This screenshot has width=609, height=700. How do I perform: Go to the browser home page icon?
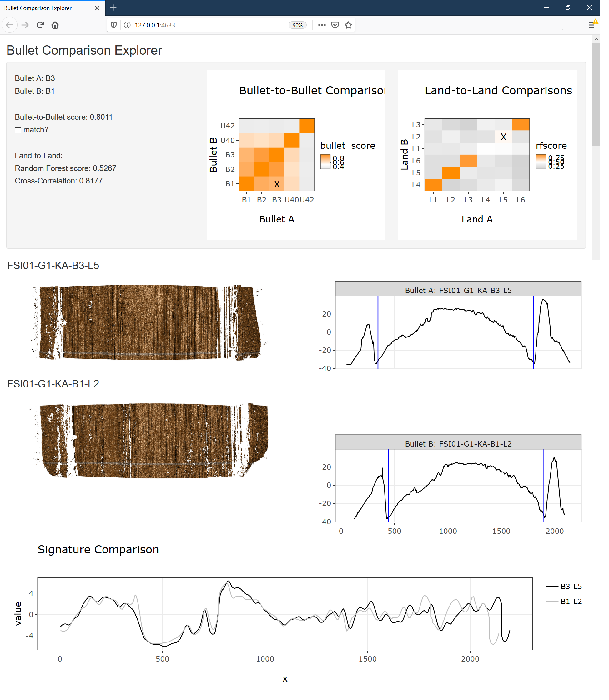55,25
